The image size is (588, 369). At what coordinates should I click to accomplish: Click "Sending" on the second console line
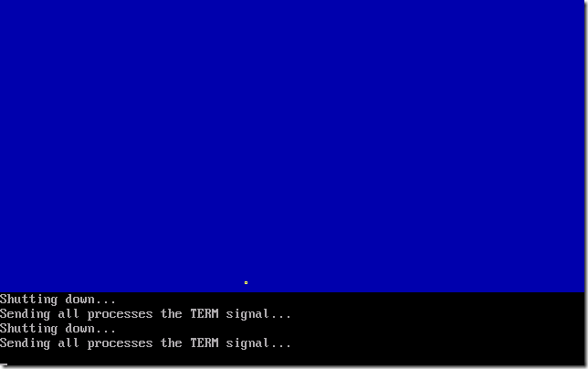[x=25, y=314]
